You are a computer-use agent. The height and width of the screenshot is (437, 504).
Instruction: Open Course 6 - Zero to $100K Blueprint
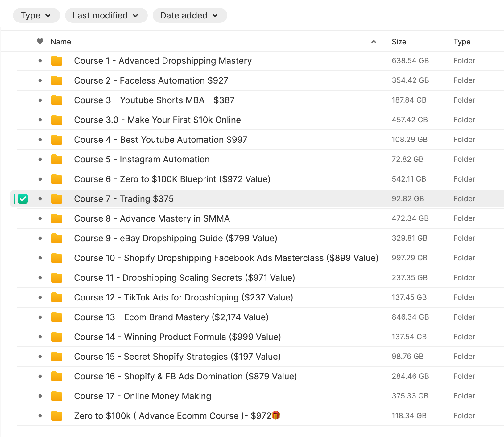coord(172,179)
